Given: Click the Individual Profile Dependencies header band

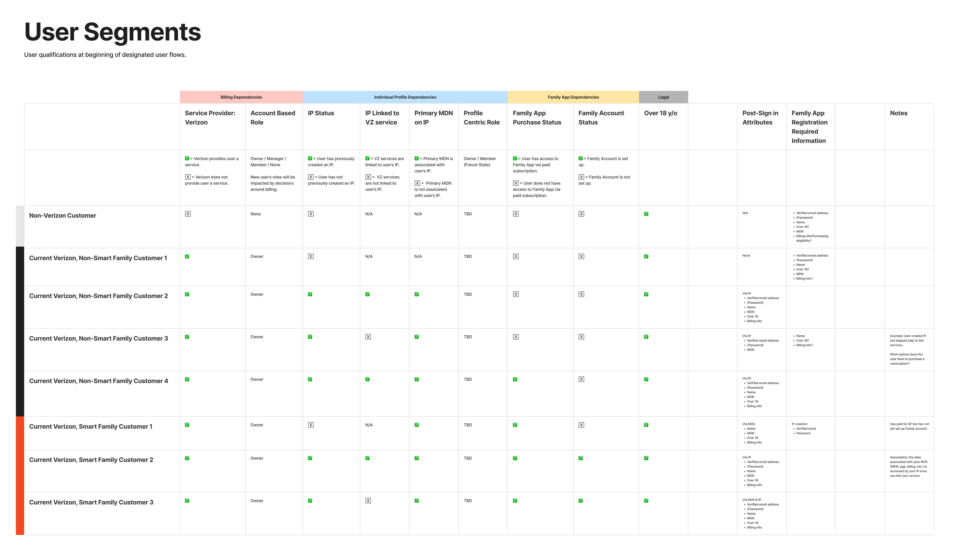Looking at the screenshot, I should pyautogui.click(x=405, y=97).
